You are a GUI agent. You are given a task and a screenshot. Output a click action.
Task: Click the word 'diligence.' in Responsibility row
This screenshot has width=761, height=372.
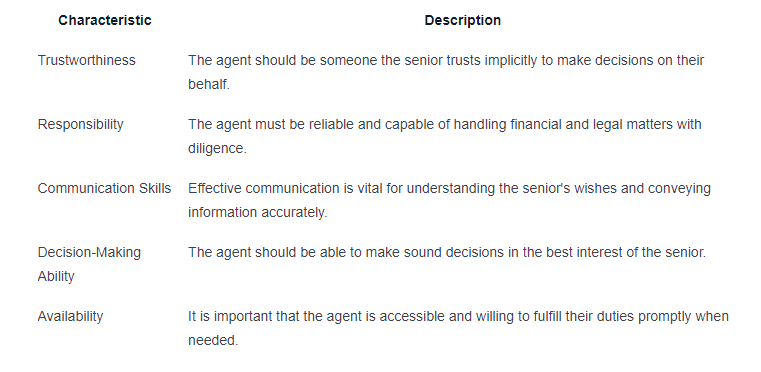click(x=217, y=149)
